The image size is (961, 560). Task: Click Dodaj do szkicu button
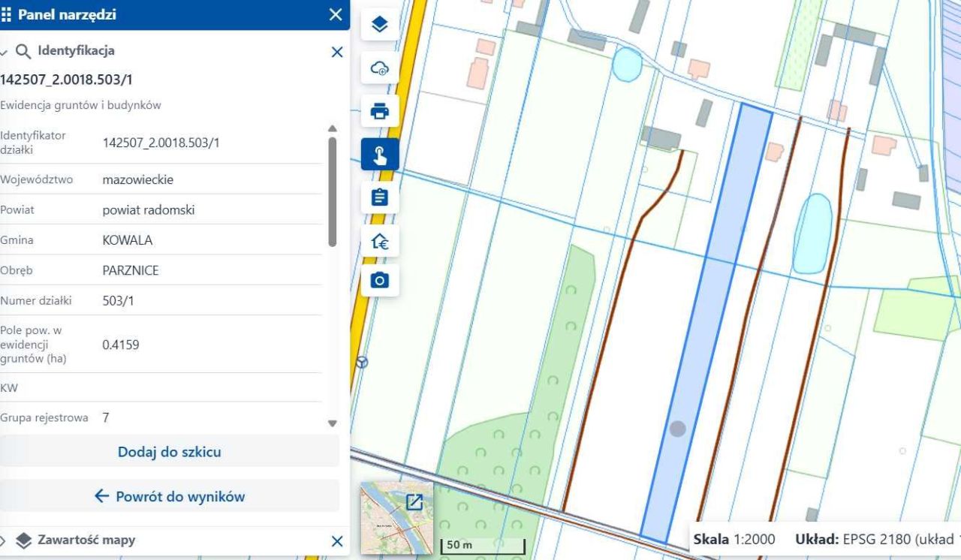click(x=170, y=452)
